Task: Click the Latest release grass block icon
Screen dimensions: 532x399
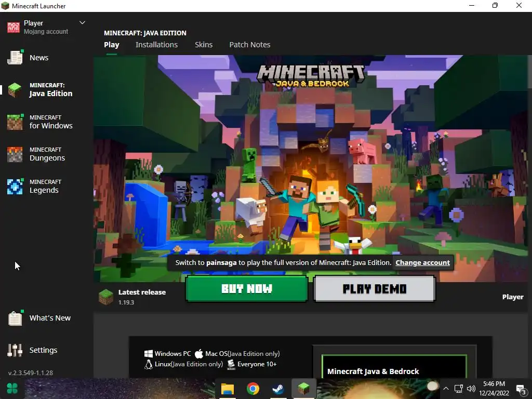Action: [106, 297]
